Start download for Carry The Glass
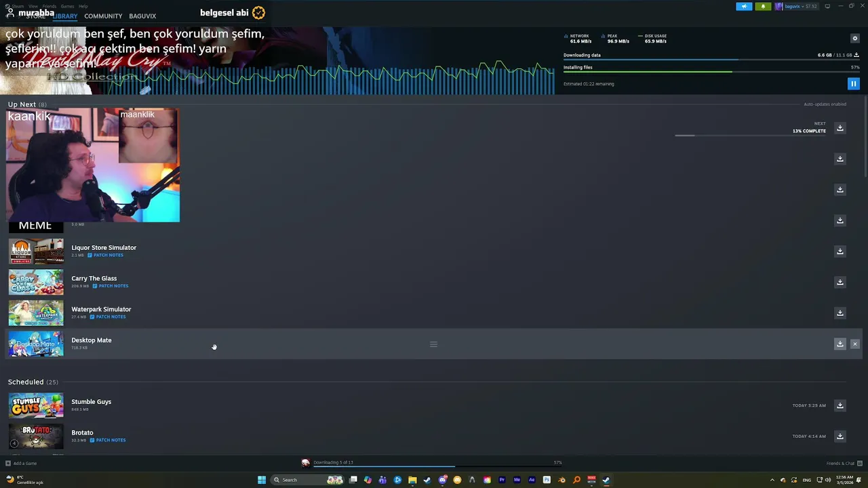The height and width of the screenshot is (488, 868). 840,282
